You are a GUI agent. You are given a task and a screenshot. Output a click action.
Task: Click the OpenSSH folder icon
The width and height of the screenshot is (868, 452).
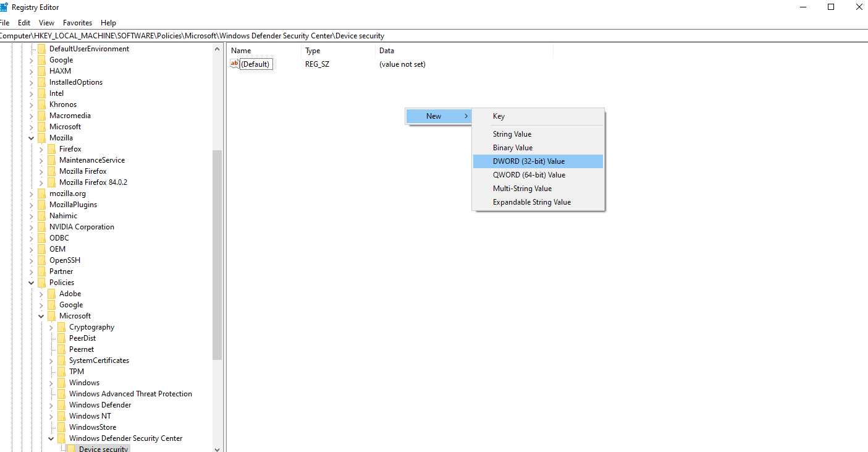point(41,260)
